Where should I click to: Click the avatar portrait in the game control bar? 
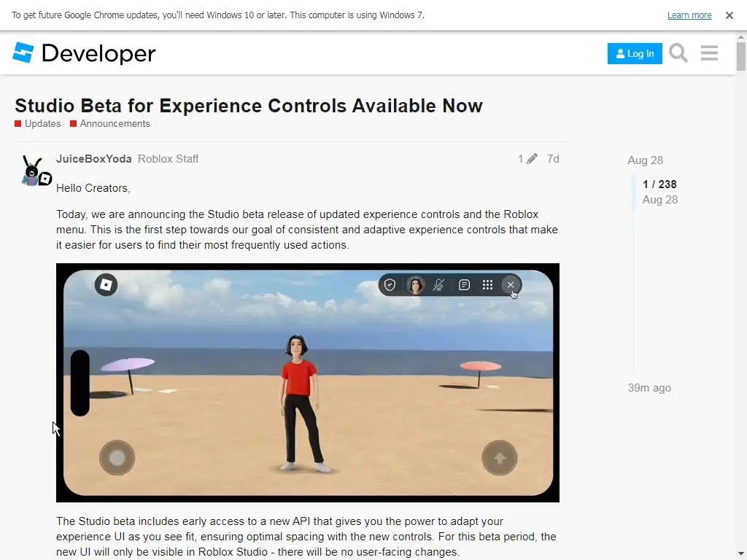[415, 285]
